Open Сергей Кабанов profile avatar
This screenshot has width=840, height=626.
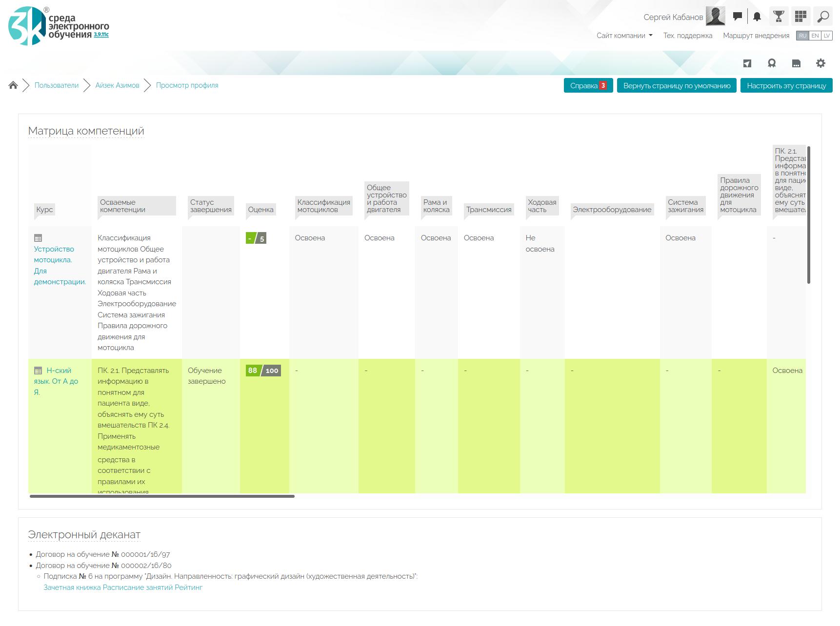click(715, 17)
